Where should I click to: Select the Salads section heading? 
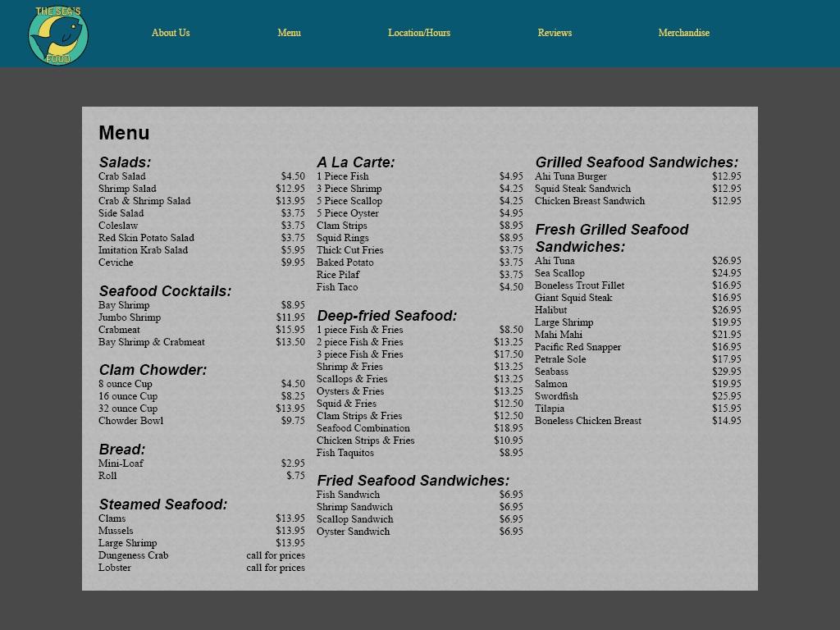pos(125,162)
